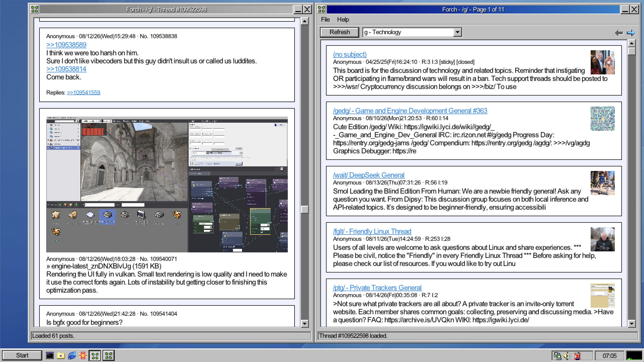
Task: Click the 'Forch - /g/ - Thread #109522598' title bar
Action: point(167,10)
